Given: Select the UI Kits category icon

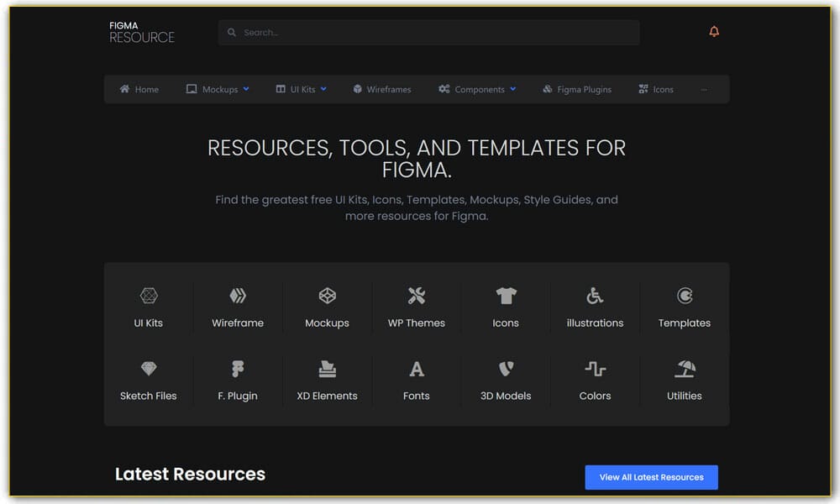Looking at the screenshot, I should tap(149, 296).
